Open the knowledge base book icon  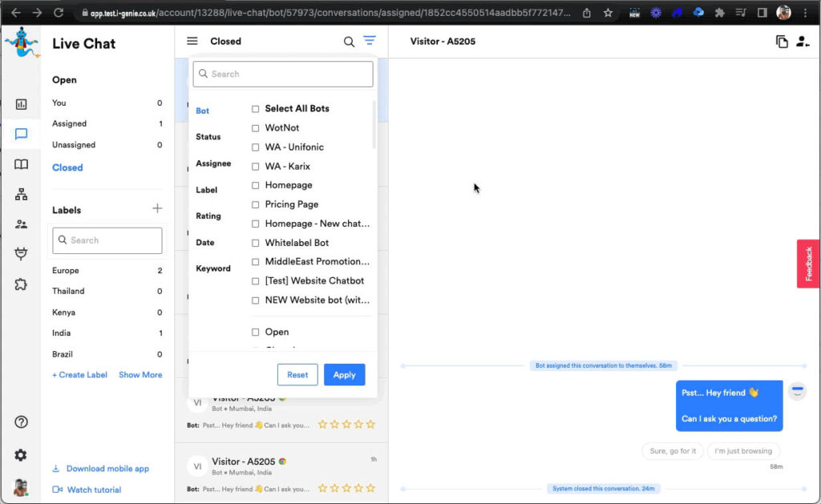tap(21, 164)
